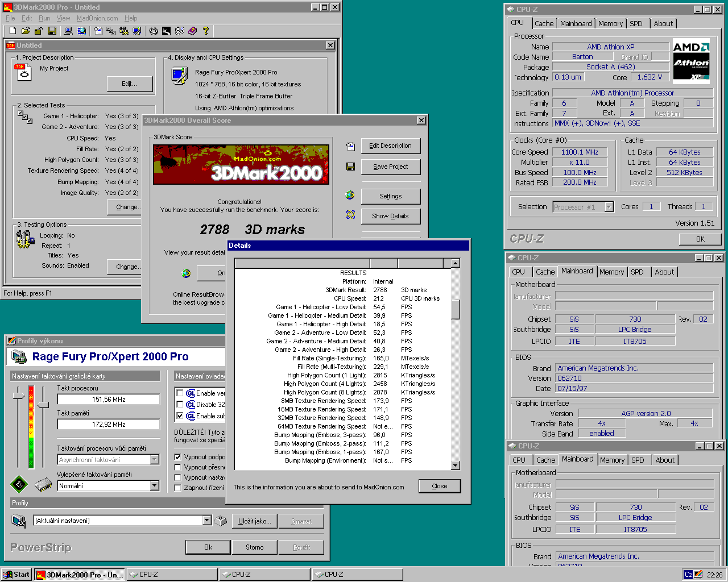The width and height of the screenshot is (728, 582).
Task: Open the Run menu in 3DMark2000
Action: pyautogui.click(x=44, y=18)
